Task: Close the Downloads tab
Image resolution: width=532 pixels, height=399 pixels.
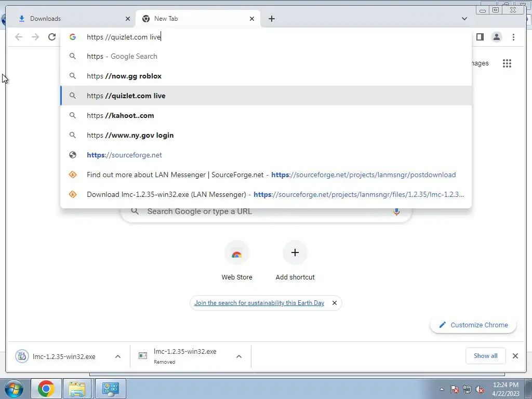Action: pyautogui.click(x=128, y=19)
